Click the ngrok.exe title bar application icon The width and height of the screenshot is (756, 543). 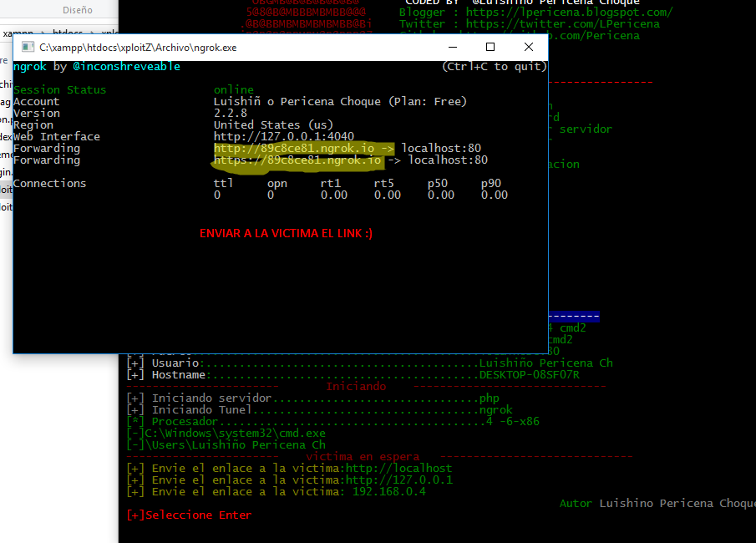(x=26, y=48)
